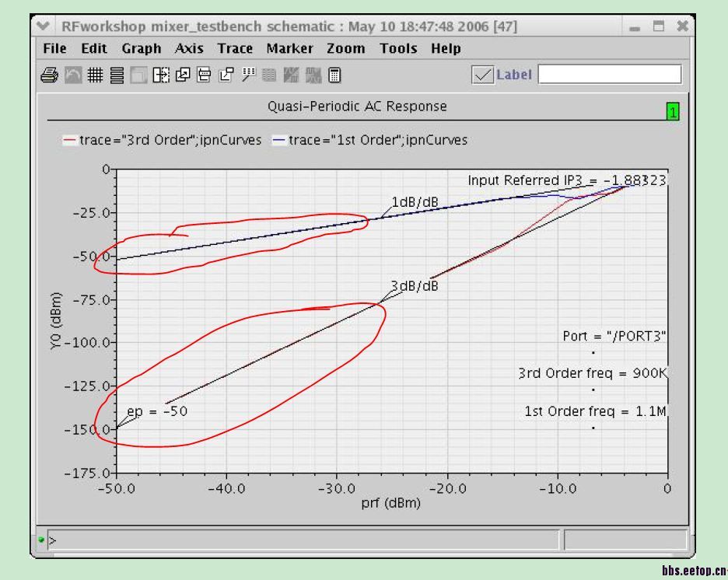This screenshot has height=580, width=728.
Task: Click the window menu chevron in title bar
Action: 44,26
